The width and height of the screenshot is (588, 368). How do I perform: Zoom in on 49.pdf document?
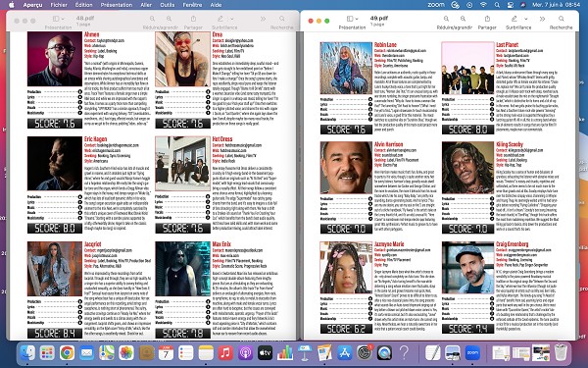463,19
